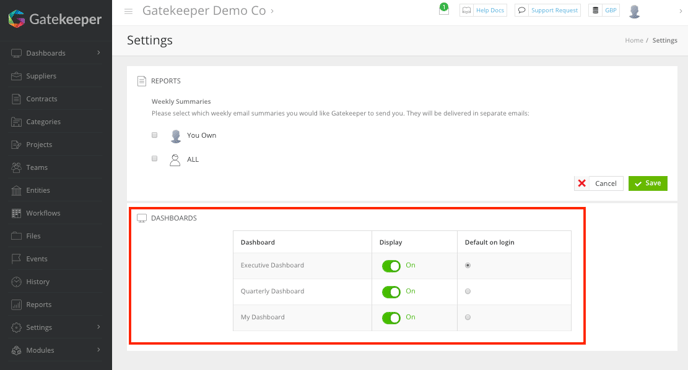Click the You Own person icon

coord(176,136)
